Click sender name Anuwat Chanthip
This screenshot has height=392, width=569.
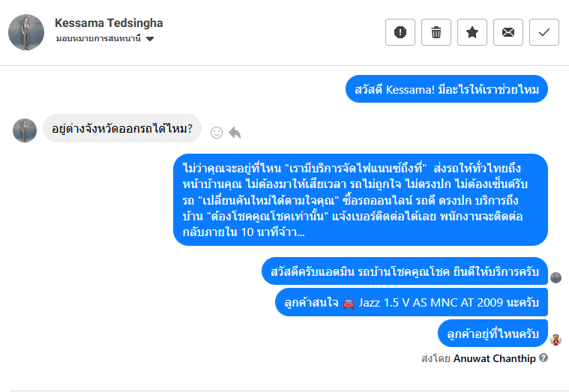click(494, 358)
